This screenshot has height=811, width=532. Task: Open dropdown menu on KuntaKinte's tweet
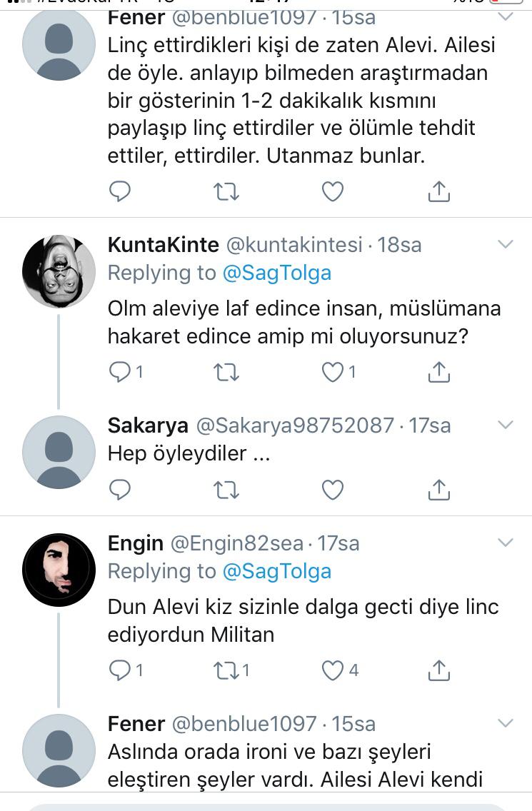point(505,245)
